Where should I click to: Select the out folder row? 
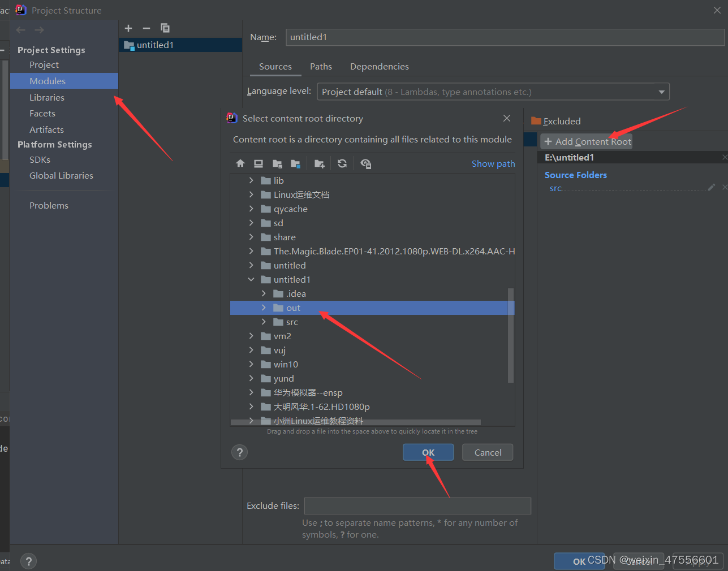pyautogui.click(x=372, y=308)
